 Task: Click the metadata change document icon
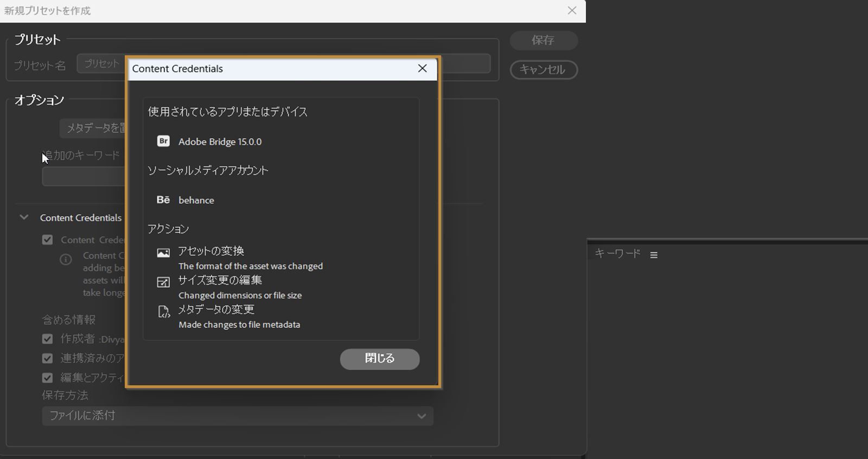click(x=163, y=312)
